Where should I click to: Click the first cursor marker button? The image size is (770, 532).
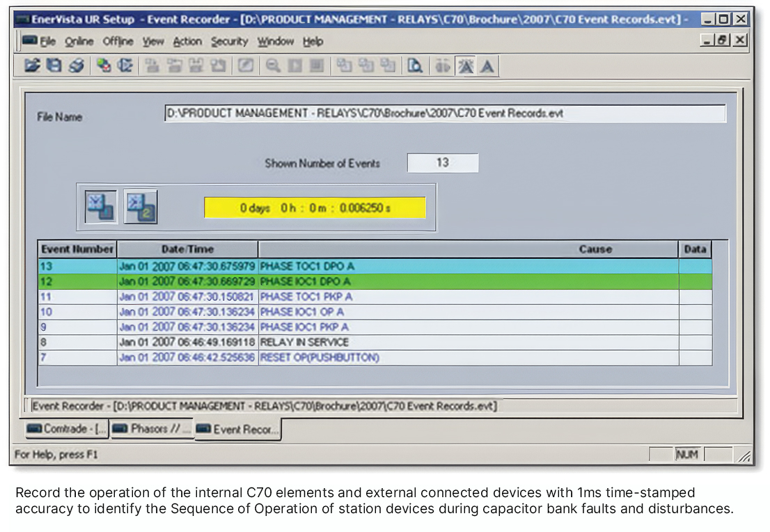tap(101, 207)
